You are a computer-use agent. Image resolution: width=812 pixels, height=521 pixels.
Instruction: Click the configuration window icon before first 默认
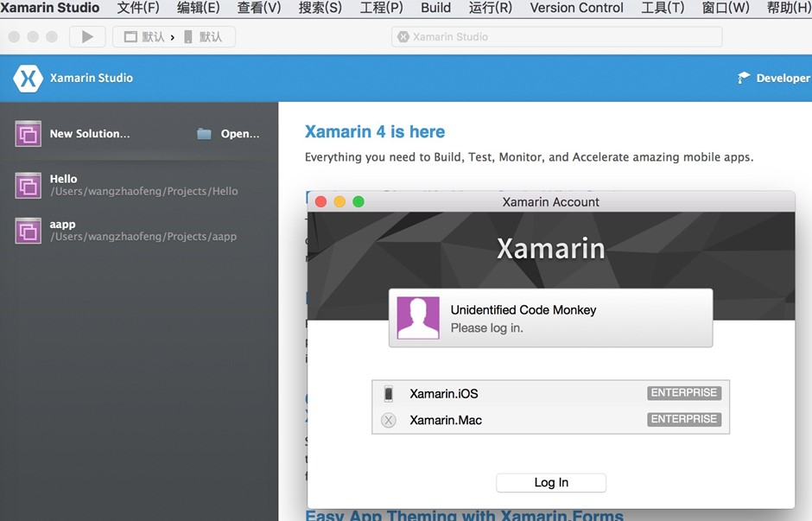130,37
